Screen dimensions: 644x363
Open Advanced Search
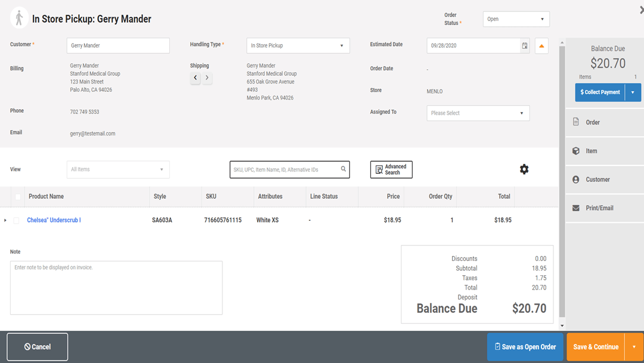391,170
